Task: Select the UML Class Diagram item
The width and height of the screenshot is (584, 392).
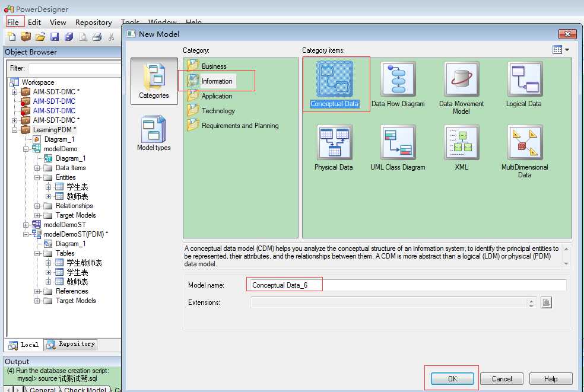Action: (x=398, y=148)
